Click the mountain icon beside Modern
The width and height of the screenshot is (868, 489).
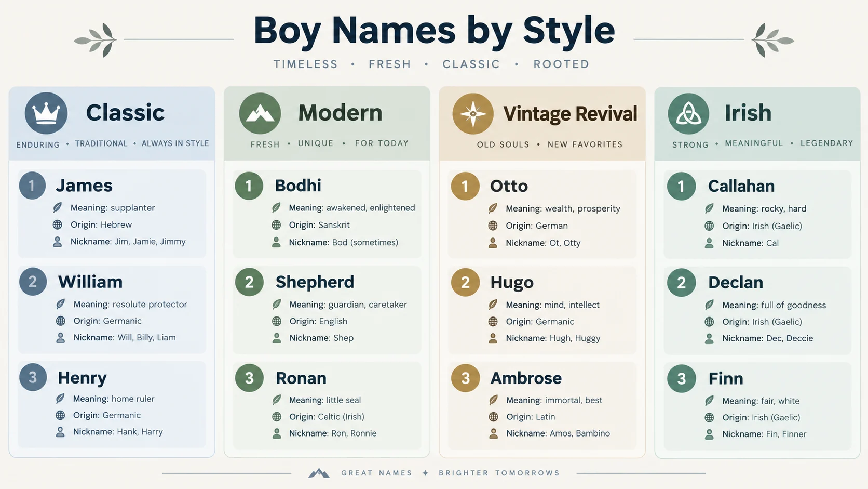[x=260, y=113]
